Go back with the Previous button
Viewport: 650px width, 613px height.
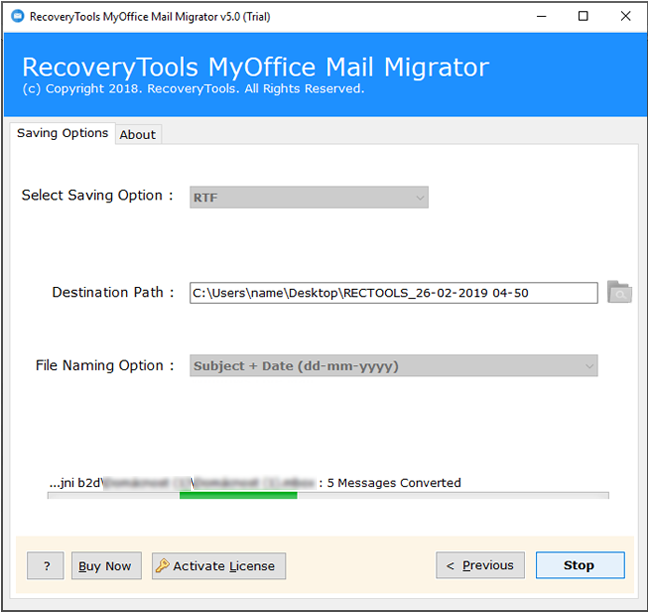coord(480,565)
